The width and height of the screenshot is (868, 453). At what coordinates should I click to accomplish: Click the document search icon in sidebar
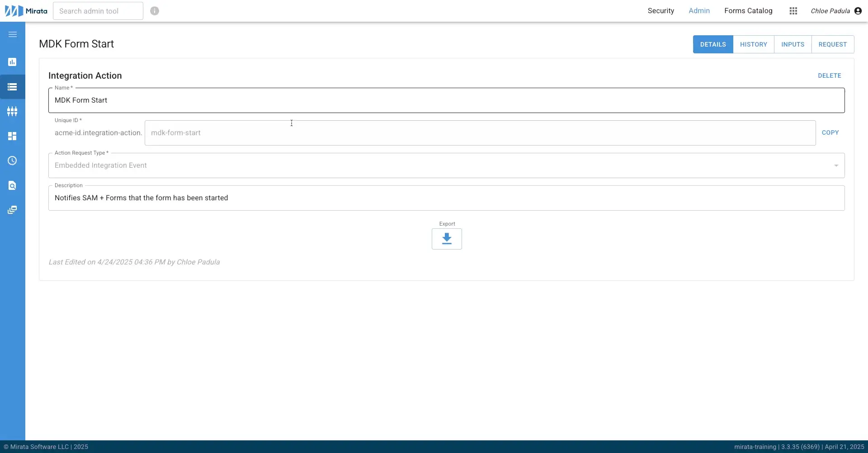point(12,185)
